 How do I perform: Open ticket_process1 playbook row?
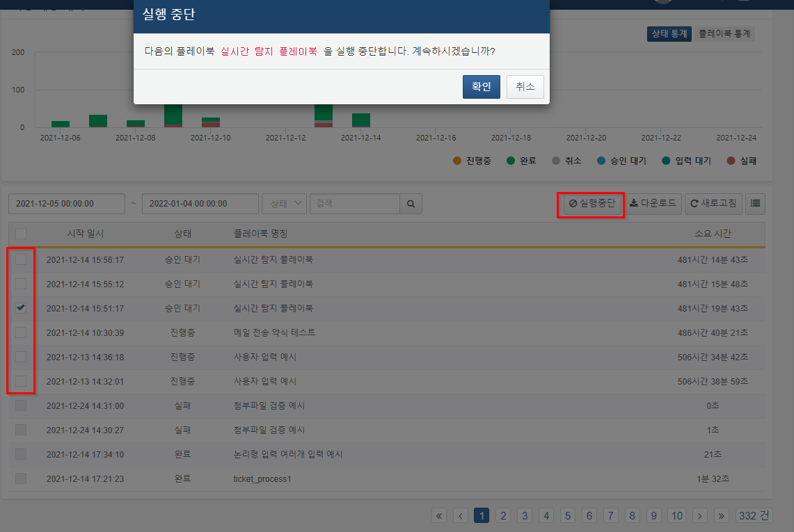(x=387, y=478)
